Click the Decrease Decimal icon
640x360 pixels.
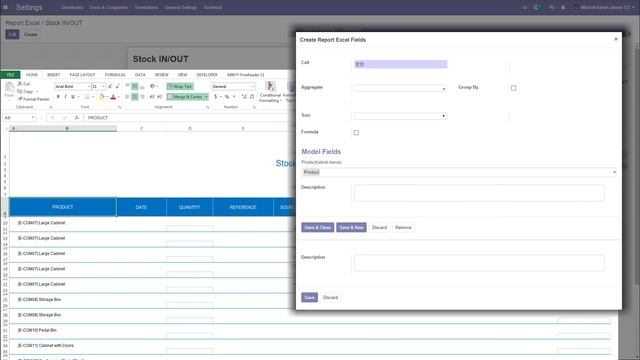click(252, 97)
